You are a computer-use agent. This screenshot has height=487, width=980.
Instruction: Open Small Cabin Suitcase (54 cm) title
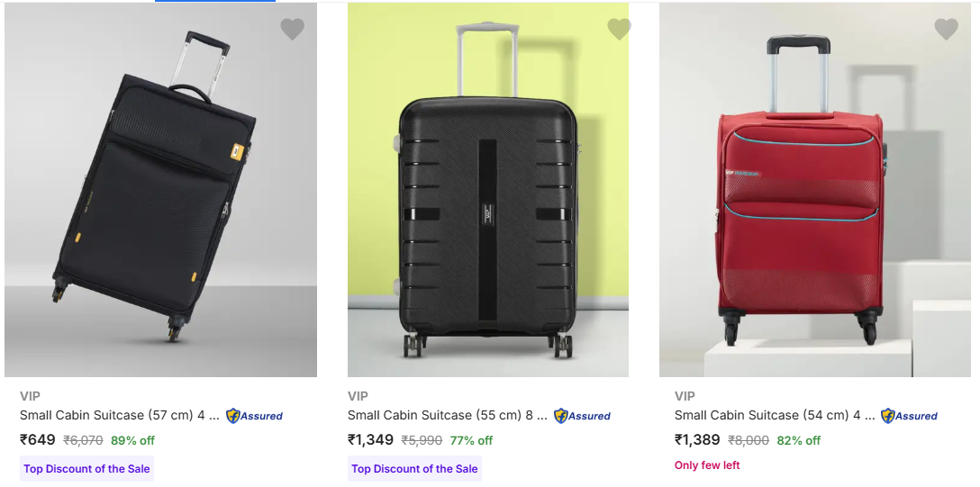coord(774,415)
